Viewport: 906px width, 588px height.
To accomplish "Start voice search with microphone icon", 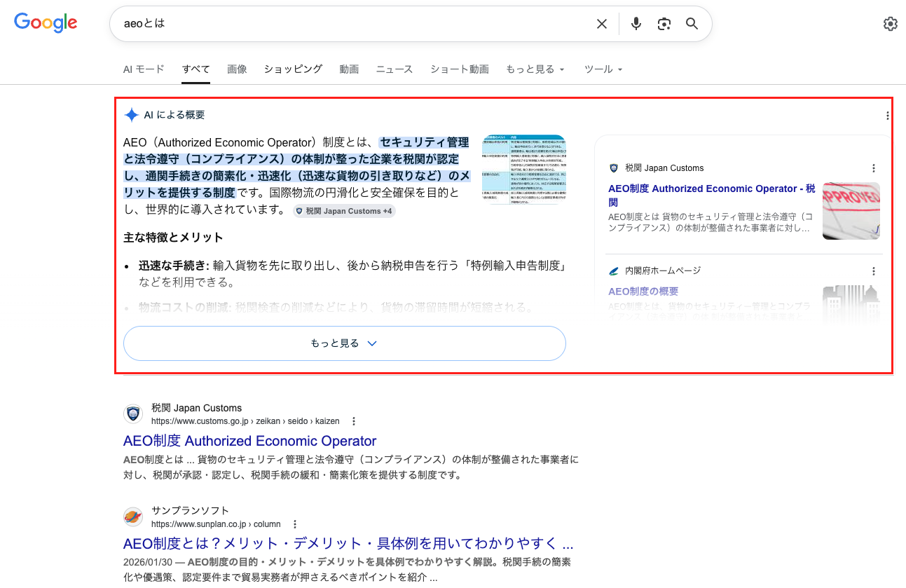I will click(x=636, y=24).
